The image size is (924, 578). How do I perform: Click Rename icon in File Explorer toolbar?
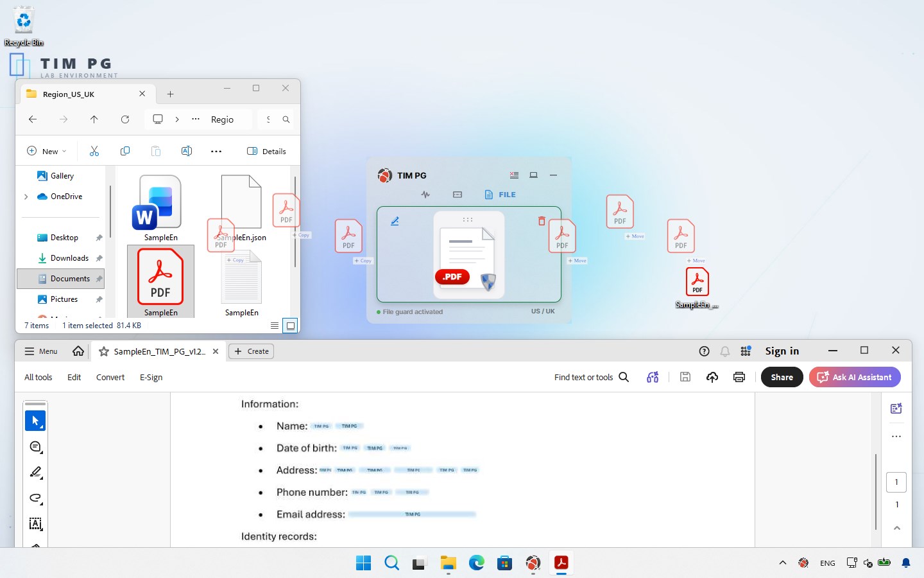(187, 151)
